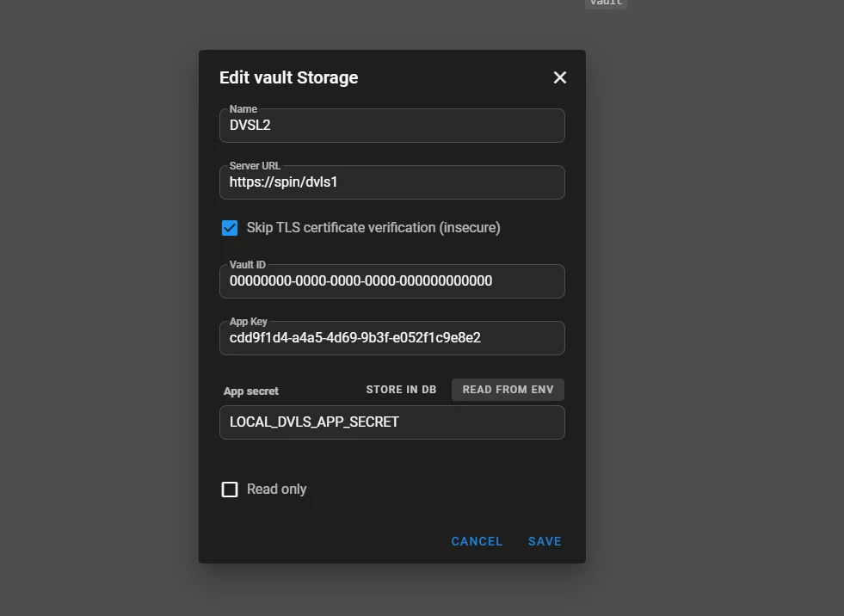844x616 pixels.
Task: Choose the Read from Env option
Action: (508, 390)
